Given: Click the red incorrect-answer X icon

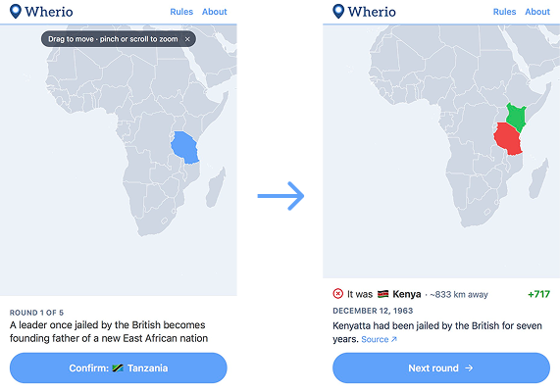Looking at the screenshot, I should click(x=337, y=294).
